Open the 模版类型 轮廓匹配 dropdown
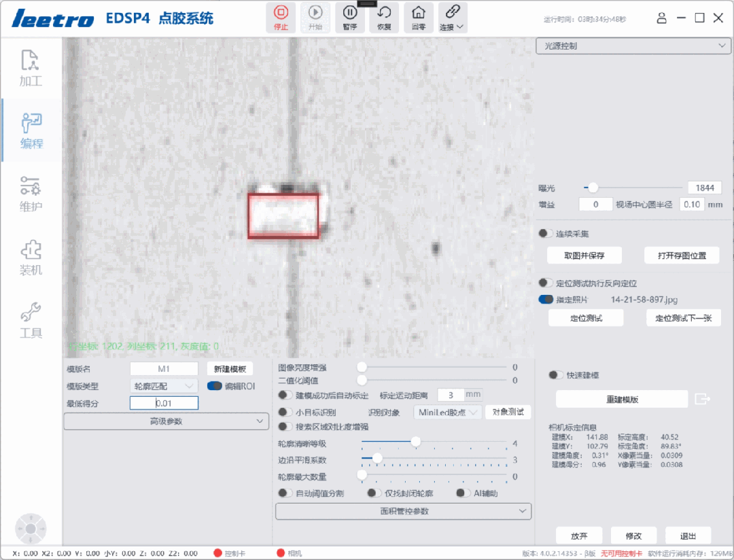 click(x=164, y=386)
